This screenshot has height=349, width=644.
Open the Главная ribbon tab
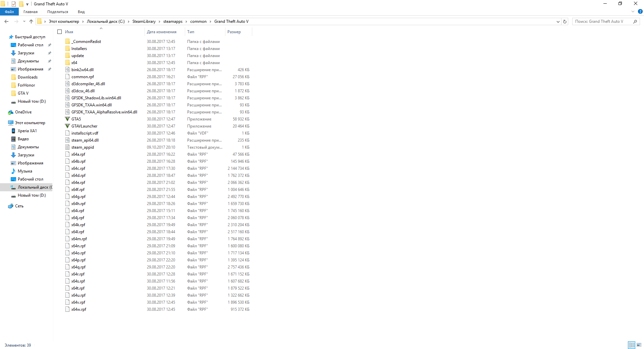(31, 12)
